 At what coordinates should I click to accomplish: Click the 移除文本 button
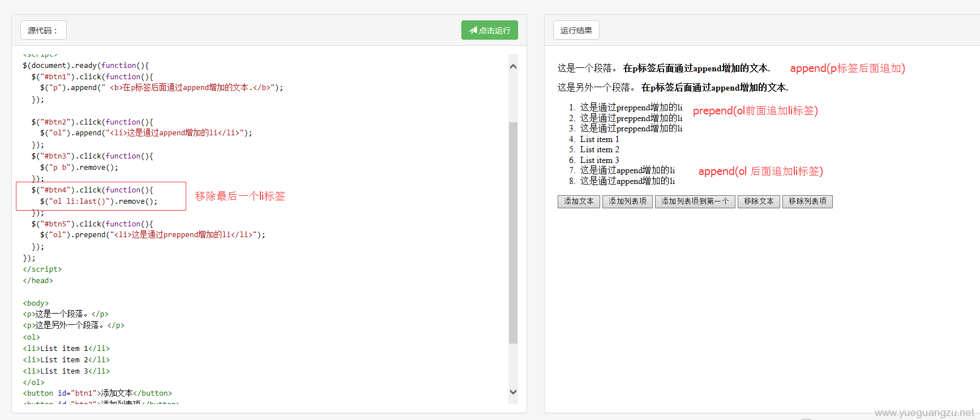pyautogui.click(x=759, y=202)
